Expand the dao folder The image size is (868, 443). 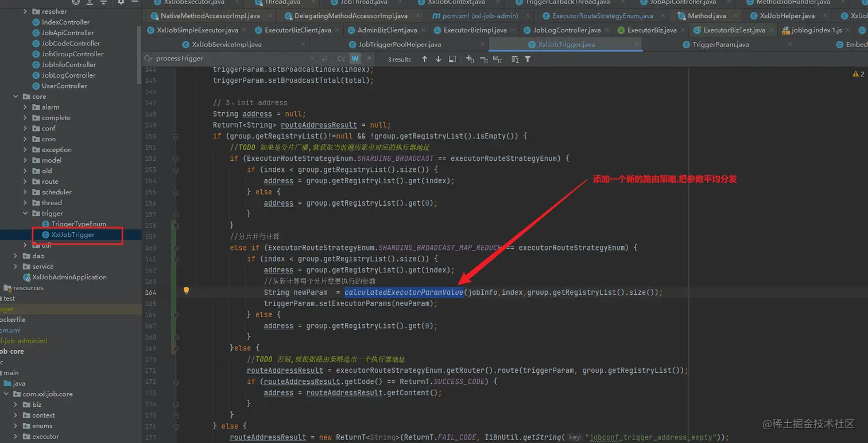pyautogui.click(x=16, y=256)
